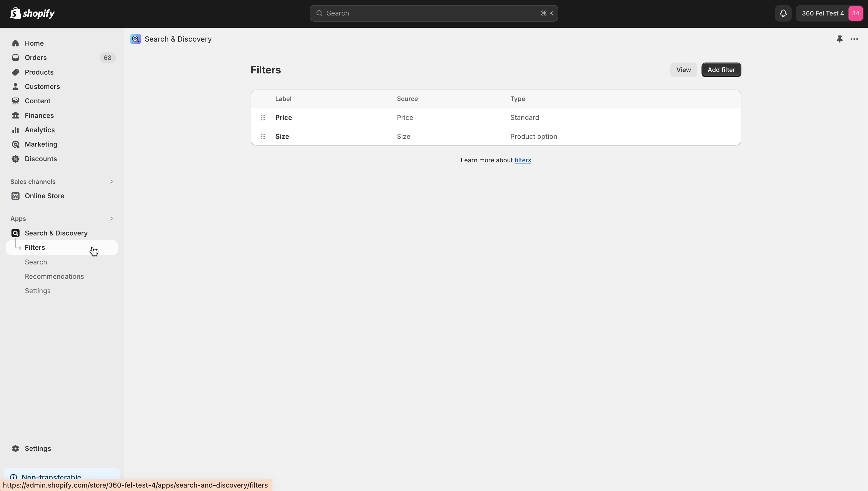
Task: Open Products in the sidebar
Action: click(62, 72)
